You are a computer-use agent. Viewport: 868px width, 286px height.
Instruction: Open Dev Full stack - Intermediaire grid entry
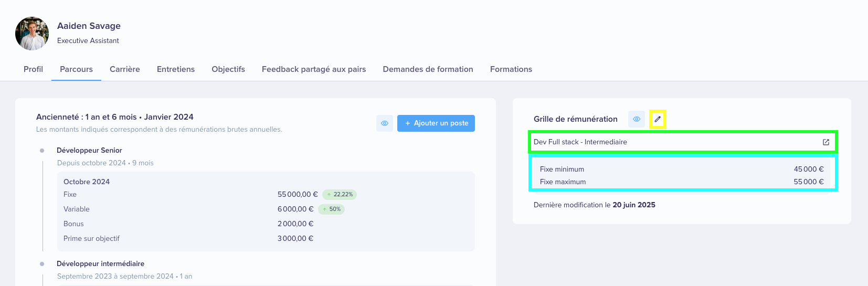click(682, 142)
